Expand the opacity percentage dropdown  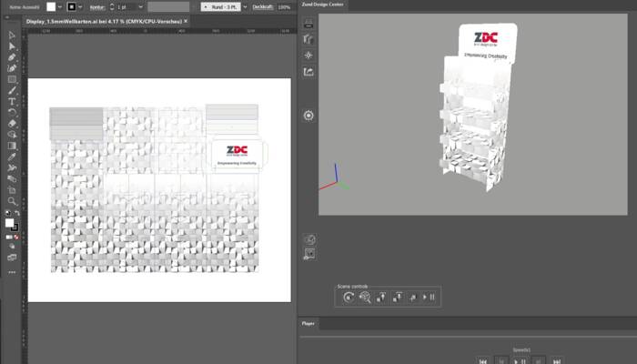284,6
